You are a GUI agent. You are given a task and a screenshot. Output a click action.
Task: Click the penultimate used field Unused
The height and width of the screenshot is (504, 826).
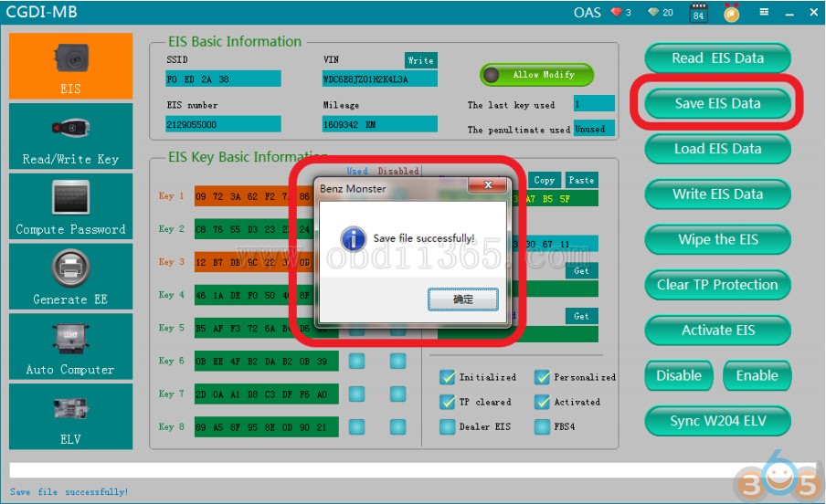pos(594,129)
